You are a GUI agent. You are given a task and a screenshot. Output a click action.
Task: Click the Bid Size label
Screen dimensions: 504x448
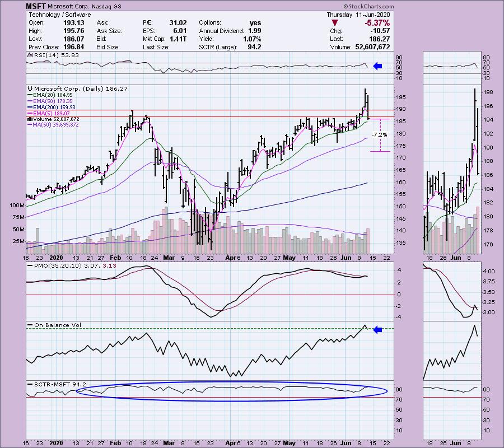[108, 47]
